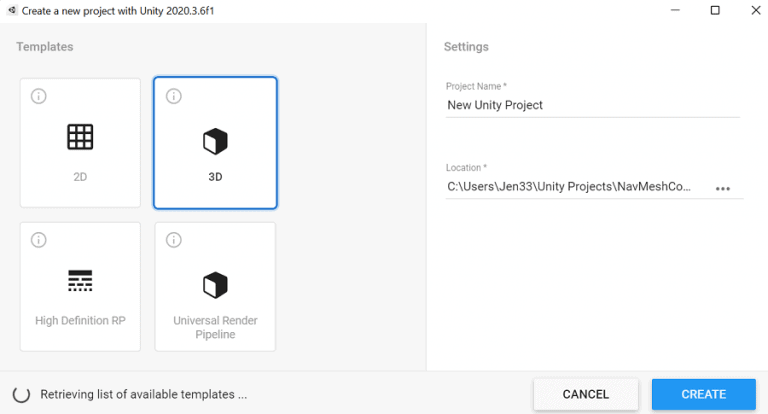Click the Universal Render Pipeline cube icon

click(215, 285)
